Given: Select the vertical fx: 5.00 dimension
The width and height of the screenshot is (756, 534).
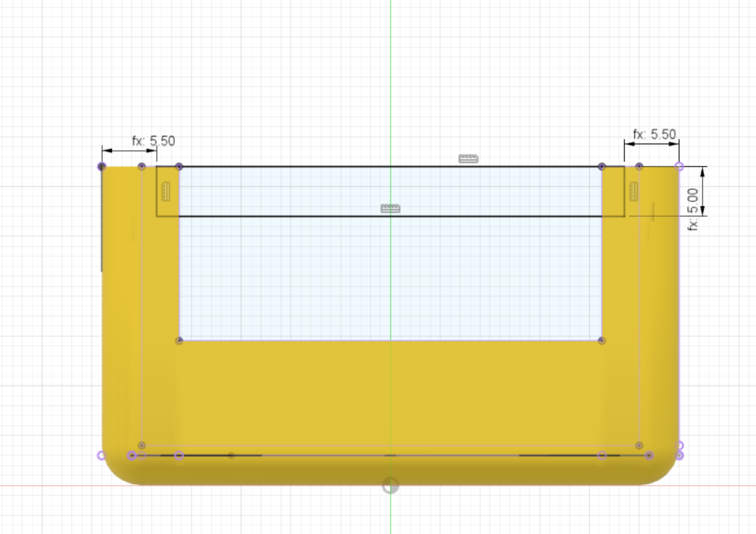Looking at the screenshot, I should [693, 209].
